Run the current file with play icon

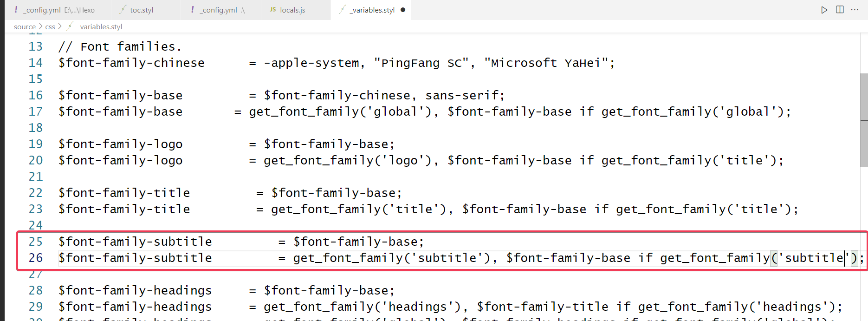coord(824,10)
